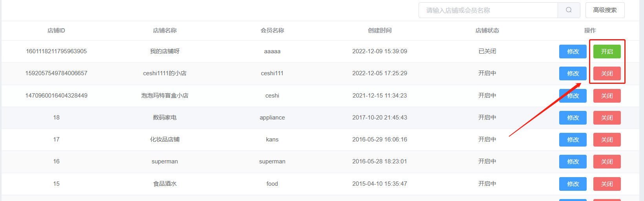Click green 开启 button for 我的店铺呀

tap(607, 51)
